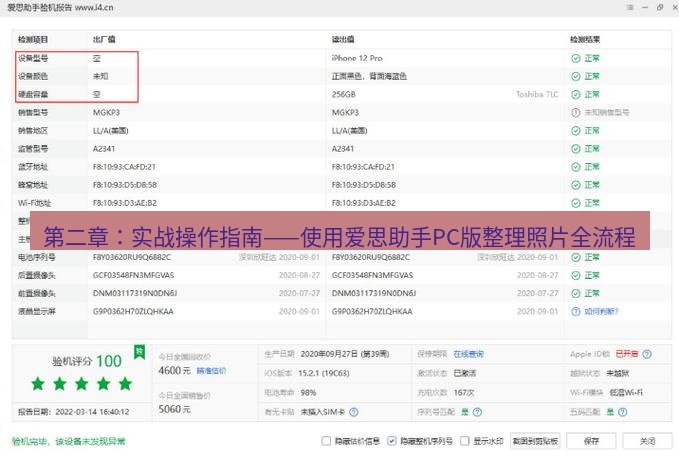Click A2341 in the 读出值 column

(x=343, y=149)
